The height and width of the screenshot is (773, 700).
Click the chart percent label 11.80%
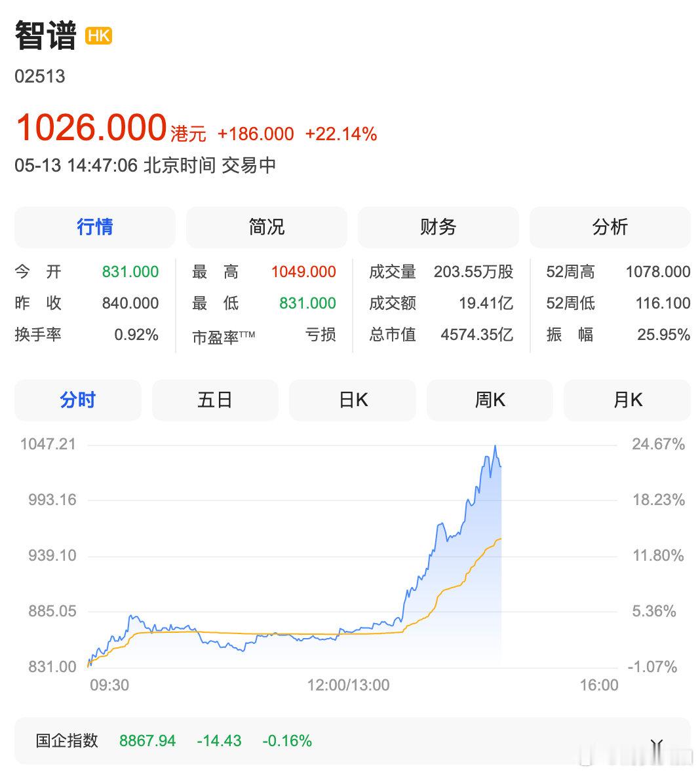pyautogui.click(x=658, y=556)
